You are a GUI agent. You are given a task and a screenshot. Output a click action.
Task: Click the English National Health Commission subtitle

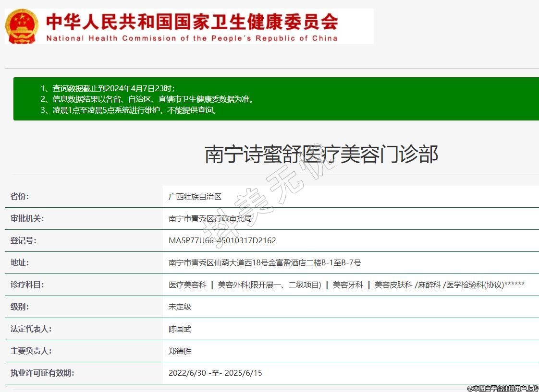tap(192, 38)
